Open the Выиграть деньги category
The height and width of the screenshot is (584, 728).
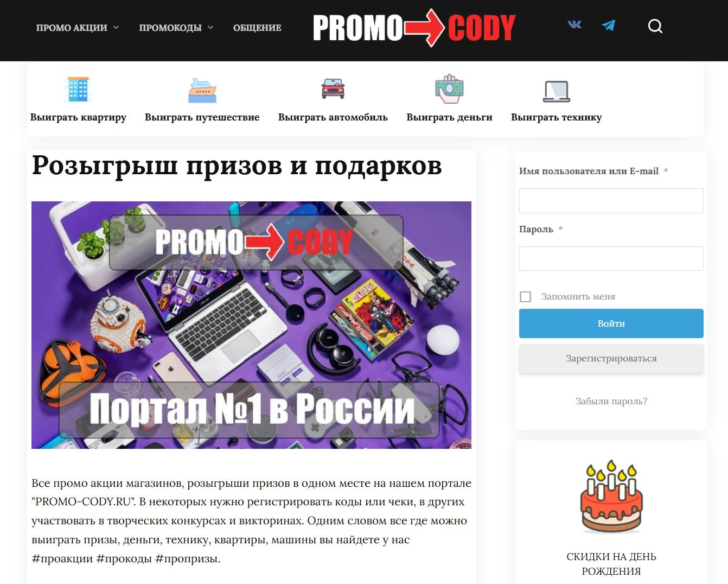449,117
